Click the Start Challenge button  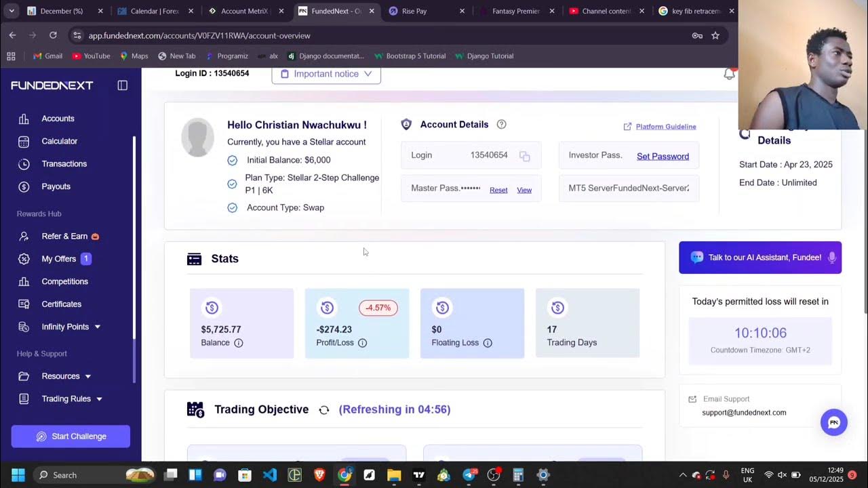[71, 436]
